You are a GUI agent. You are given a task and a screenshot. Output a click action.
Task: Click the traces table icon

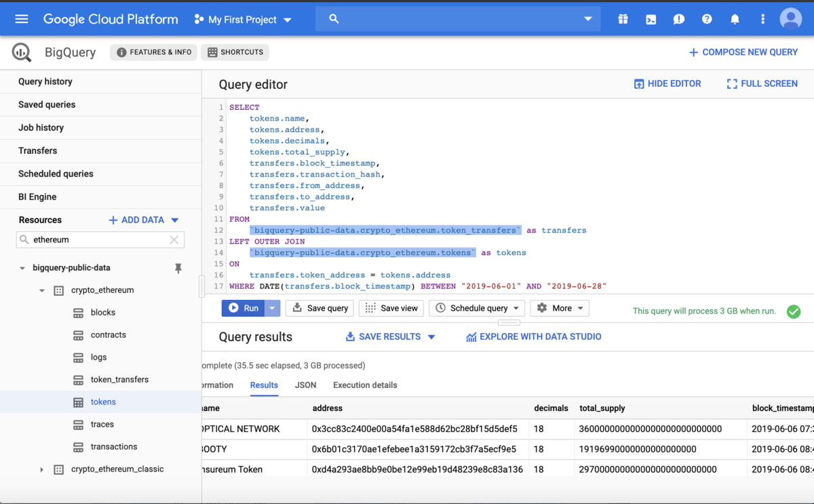(78, 425)
